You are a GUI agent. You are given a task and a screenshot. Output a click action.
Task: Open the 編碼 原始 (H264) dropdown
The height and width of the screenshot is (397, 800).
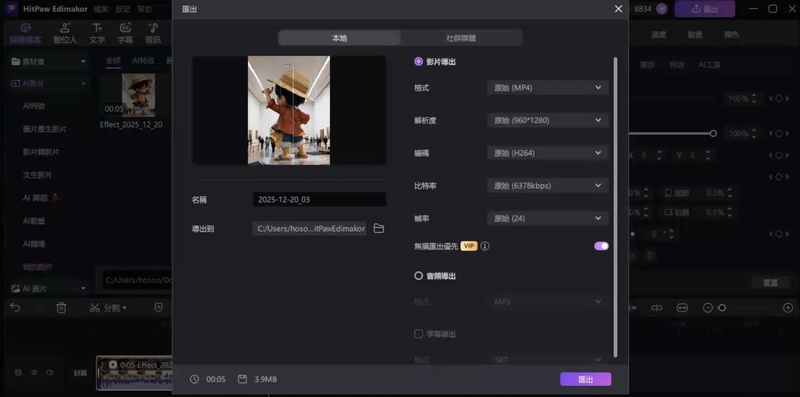tap(548, 153)
